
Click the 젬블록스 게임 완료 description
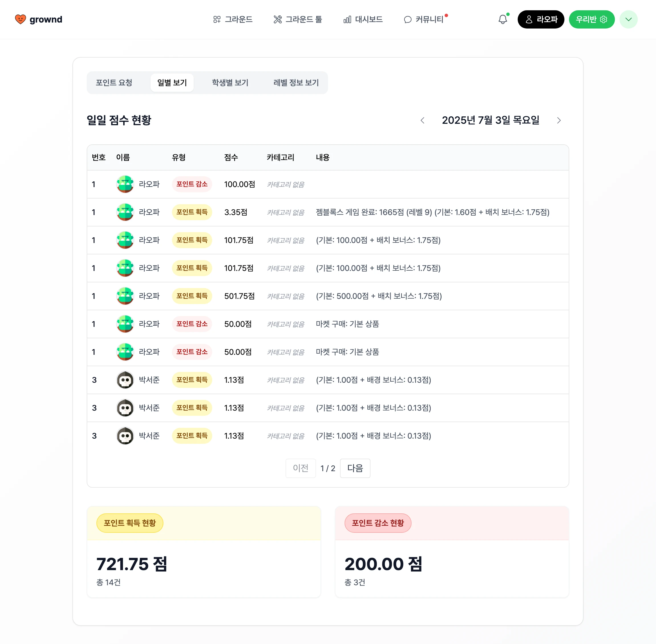pyautogui.click(x=432, y=212)
